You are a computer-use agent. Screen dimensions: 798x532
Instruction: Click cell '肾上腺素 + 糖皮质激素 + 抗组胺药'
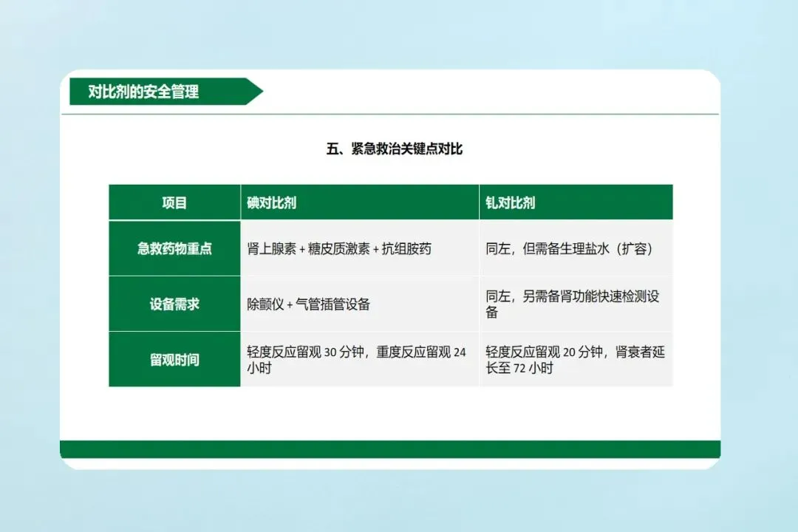[360, 248]
